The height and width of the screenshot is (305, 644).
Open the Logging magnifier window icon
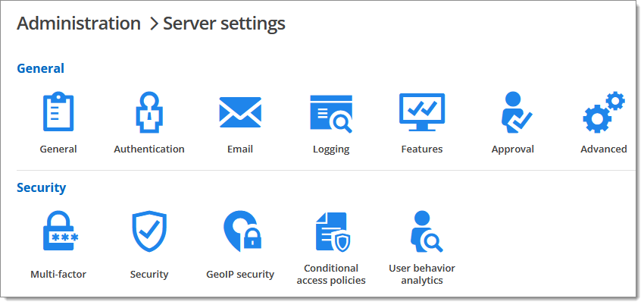[331, 114]
